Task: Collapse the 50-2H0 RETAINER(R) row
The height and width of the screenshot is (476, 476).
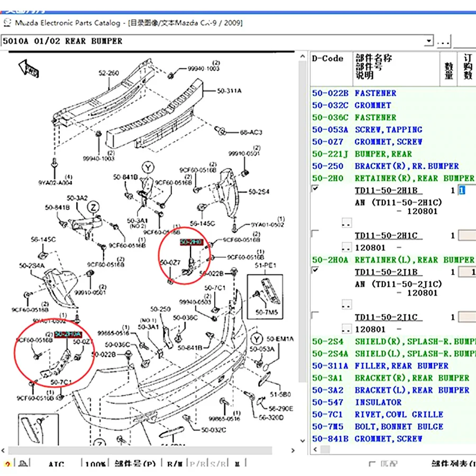Action: pos(393,178)
